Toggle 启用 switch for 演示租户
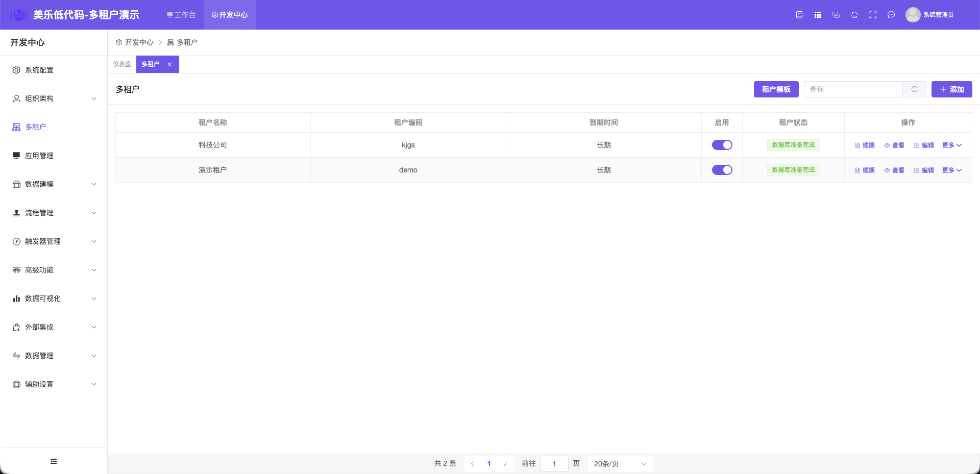Viewport: 980px width, 474px height. tap(722, 170)
